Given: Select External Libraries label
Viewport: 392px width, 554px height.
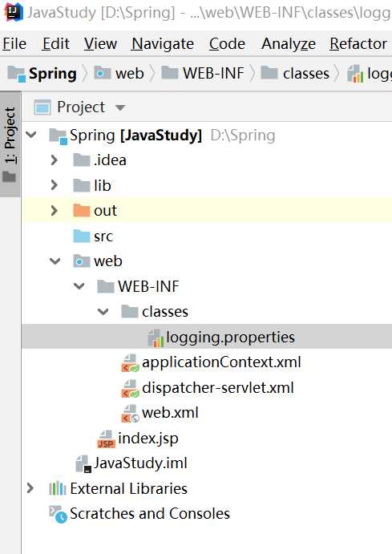Looking at the screenshot, I should [128, 488].
